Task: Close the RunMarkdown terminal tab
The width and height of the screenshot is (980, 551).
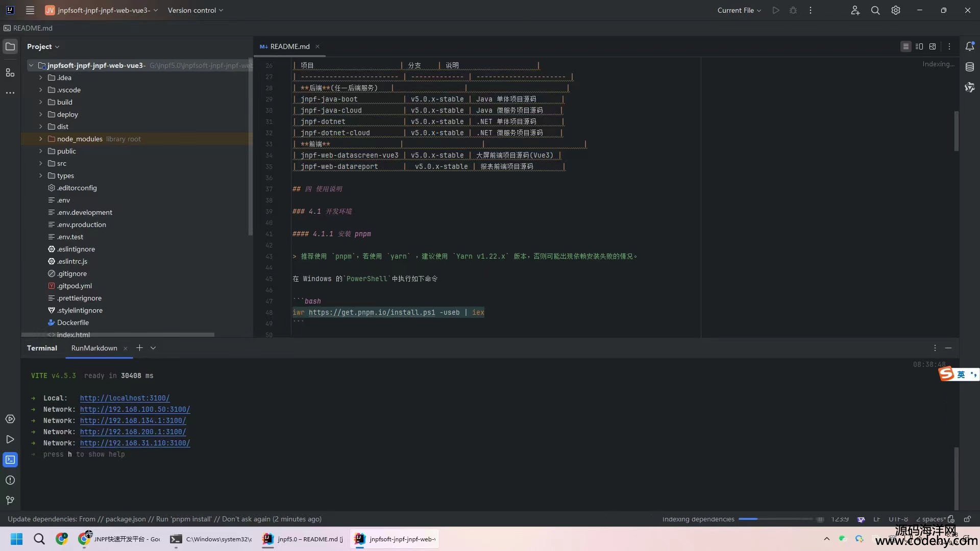Action: pos(126,348)
